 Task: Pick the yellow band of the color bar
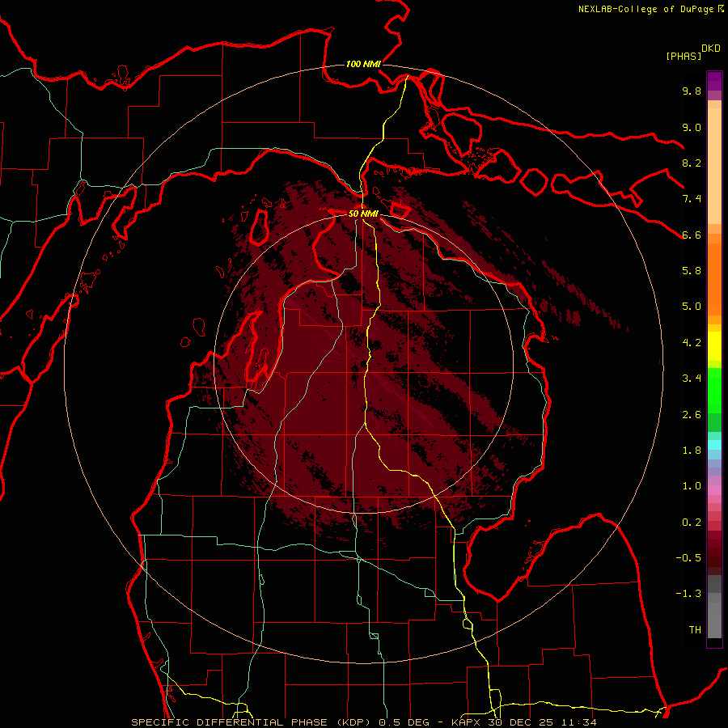pyautogui.click(x=714, y=346)
